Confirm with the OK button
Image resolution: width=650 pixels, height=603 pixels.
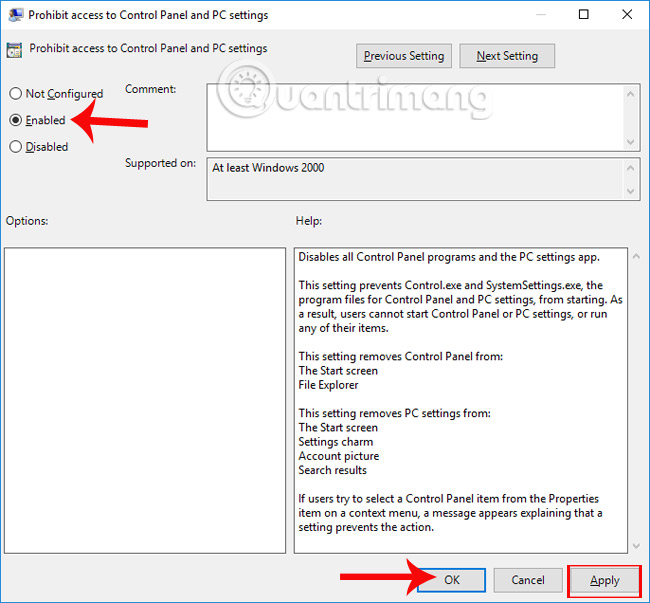451,580
